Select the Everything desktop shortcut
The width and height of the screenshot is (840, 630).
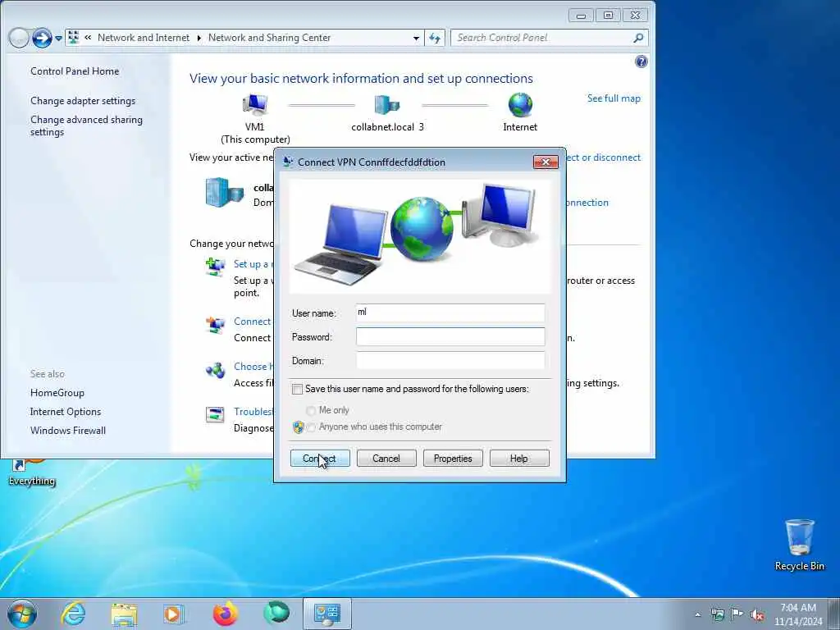pos(32,473)
